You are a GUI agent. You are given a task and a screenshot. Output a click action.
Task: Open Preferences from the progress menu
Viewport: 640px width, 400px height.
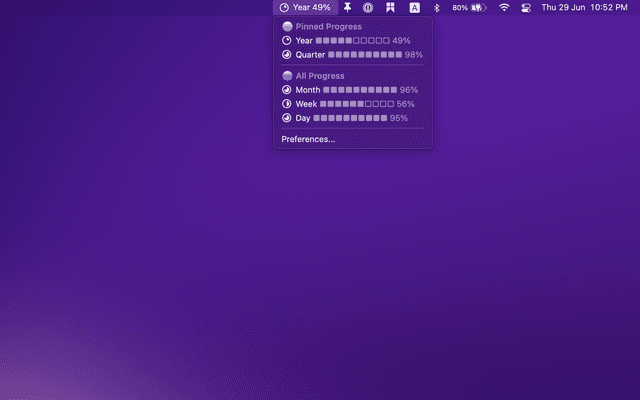click(308, 139)
